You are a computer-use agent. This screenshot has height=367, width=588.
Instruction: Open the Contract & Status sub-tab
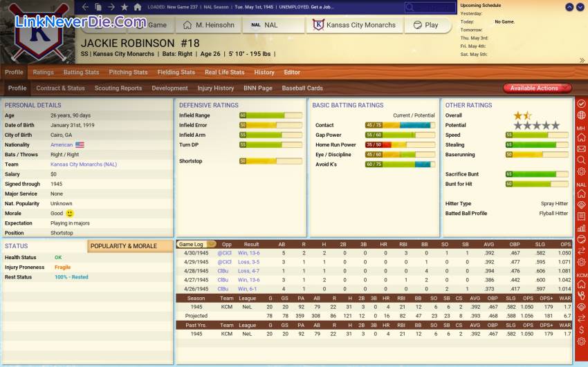60,88
